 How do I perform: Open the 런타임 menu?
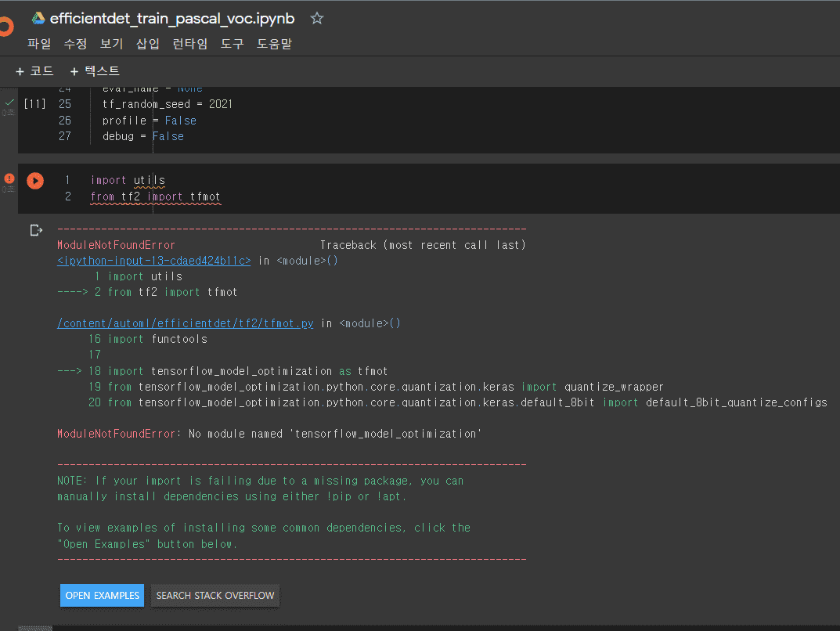[x=190, y=44]
